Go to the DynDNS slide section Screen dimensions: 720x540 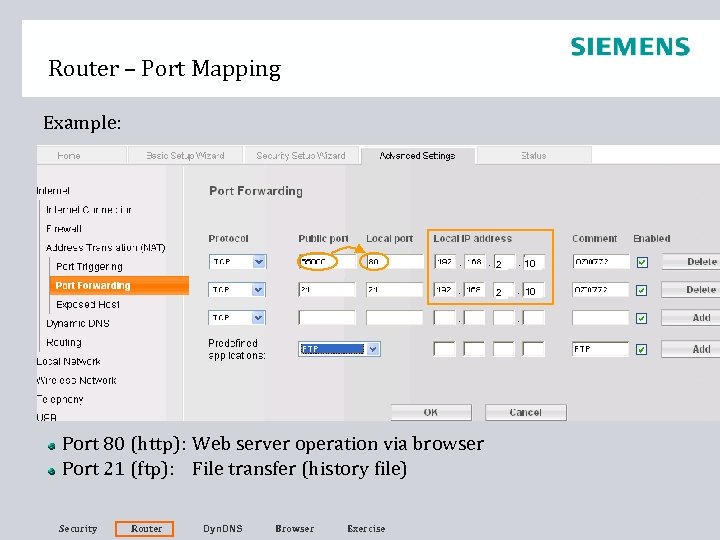pyautogui.click(x=223, y=529)
